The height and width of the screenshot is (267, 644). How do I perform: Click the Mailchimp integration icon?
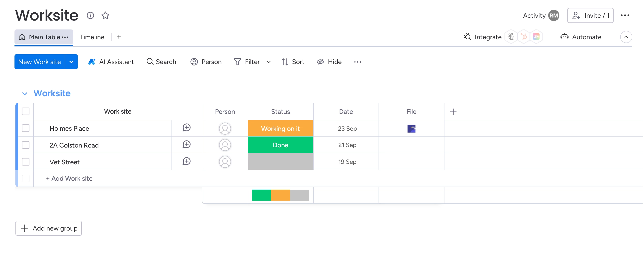(511, 37)
